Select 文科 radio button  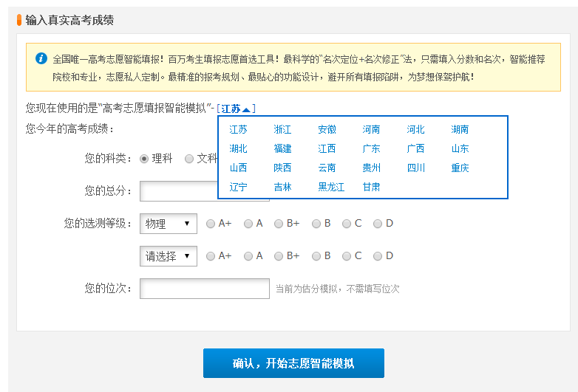(189, 158)
